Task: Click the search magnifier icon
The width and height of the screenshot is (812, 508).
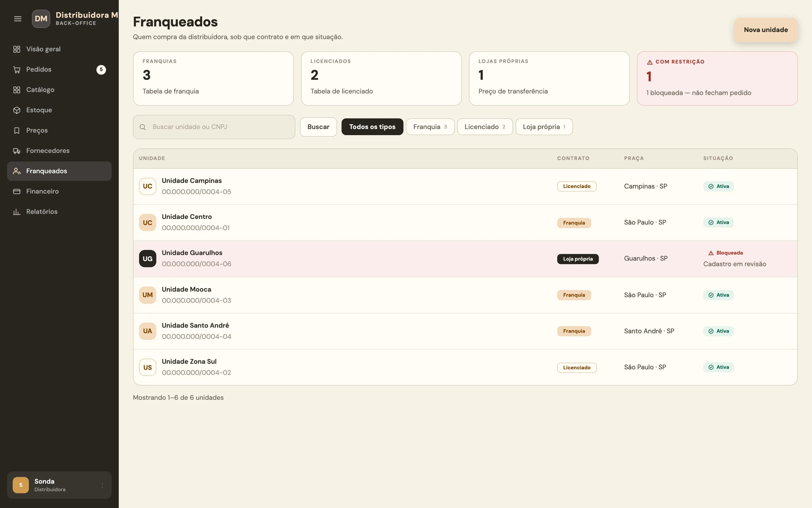Action: [x=143, y=127]
